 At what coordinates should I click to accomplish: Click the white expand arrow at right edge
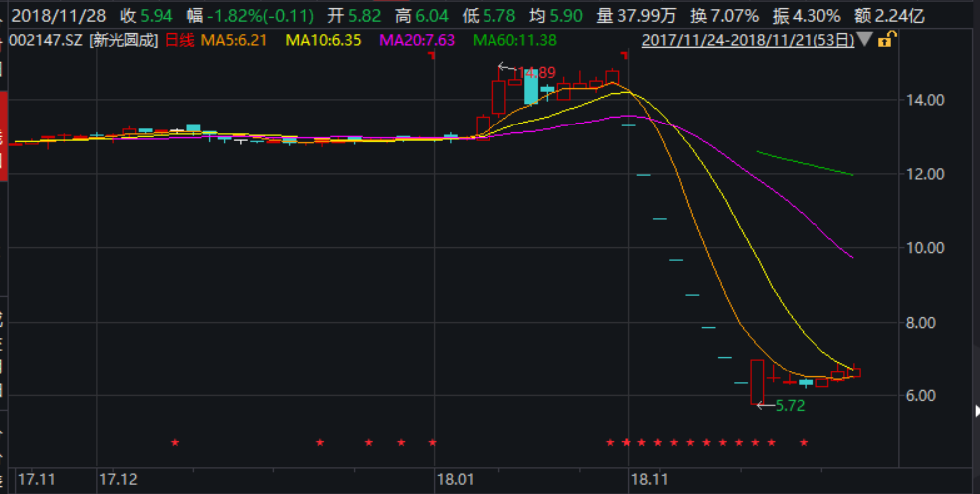point(977,411)
